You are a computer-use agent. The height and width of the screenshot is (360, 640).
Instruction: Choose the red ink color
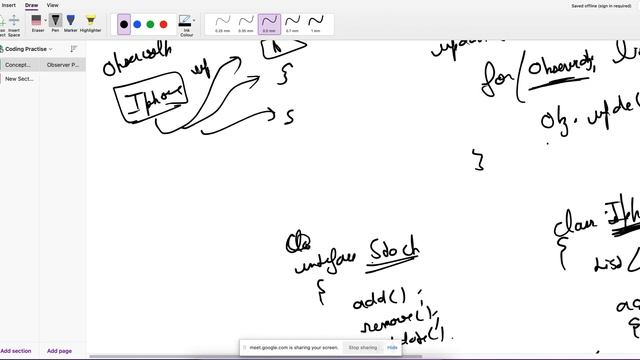point(163,24)
